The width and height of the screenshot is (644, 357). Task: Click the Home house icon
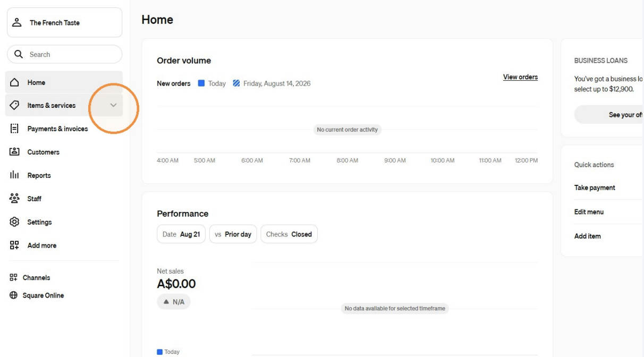click(15, 82)
